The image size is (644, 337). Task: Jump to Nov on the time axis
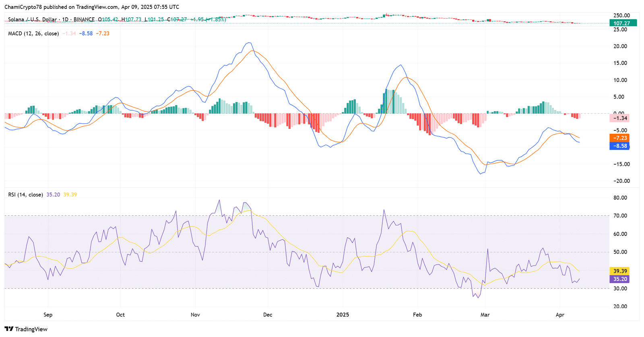coord(195,315)
